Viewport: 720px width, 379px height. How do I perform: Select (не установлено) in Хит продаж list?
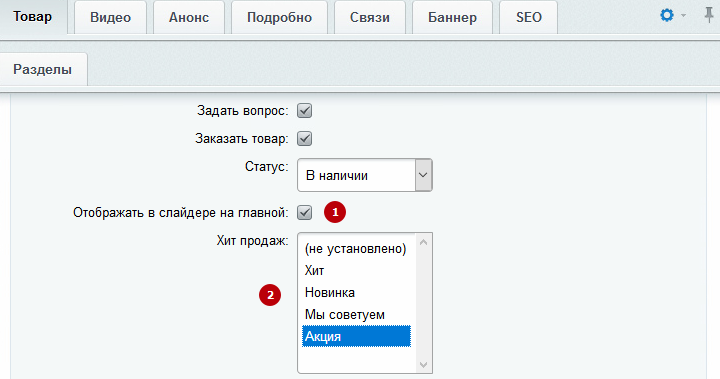click(x=356, y=249)
